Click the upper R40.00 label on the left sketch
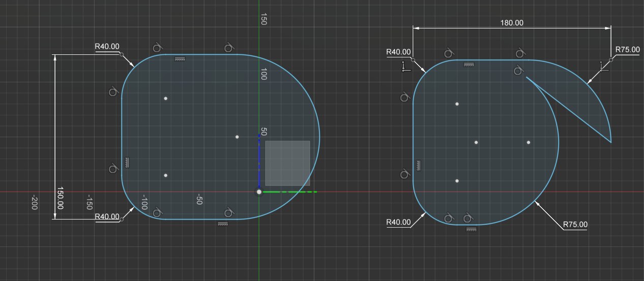This screenshot has width=644, height=281. coord(107,46)
